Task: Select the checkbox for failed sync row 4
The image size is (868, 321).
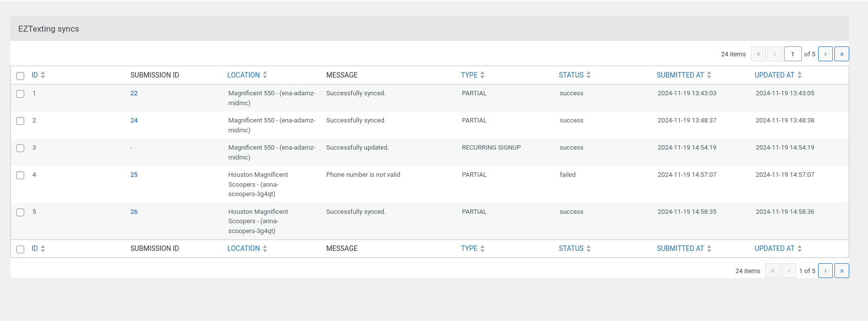Action: tap(20, 175)
